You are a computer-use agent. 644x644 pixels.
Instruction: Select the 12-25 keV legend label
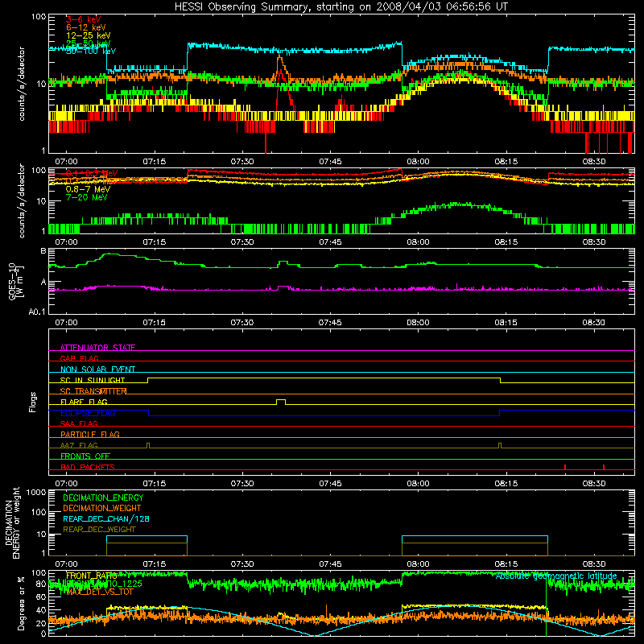coord(89,35)
